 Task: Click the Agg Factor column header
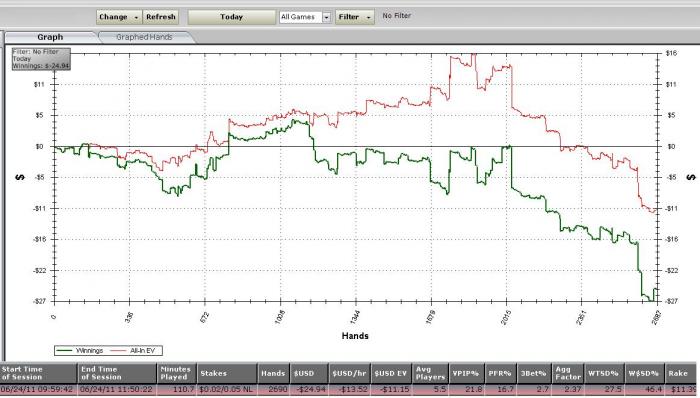[568, 373]
